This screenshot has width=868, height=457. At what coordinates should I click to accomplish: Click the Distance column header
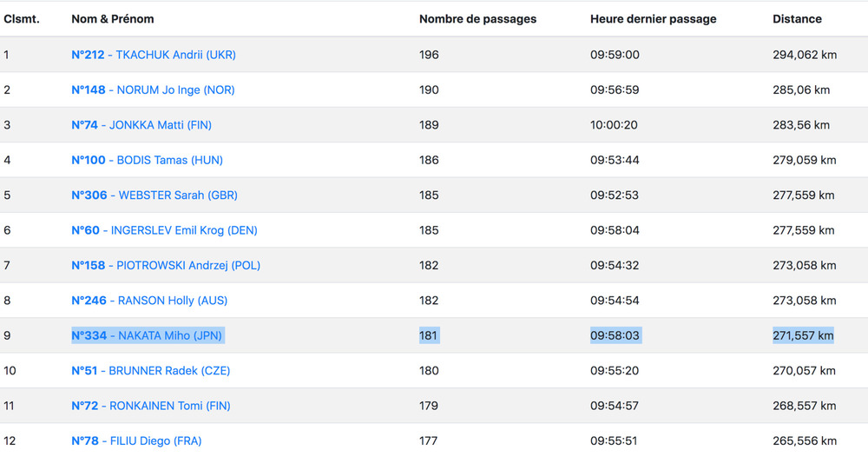[x=797, y=18]
